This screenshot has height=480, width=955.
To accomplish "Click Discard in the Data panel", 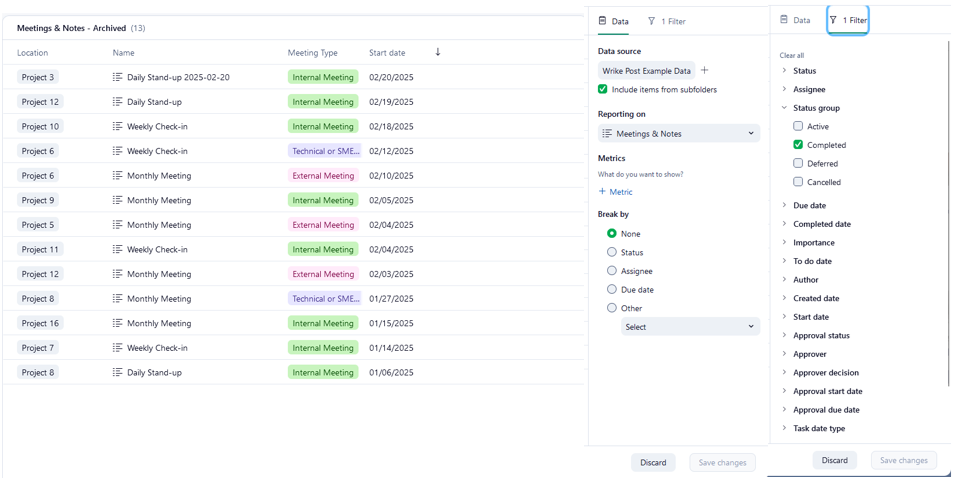I will 654,462.
